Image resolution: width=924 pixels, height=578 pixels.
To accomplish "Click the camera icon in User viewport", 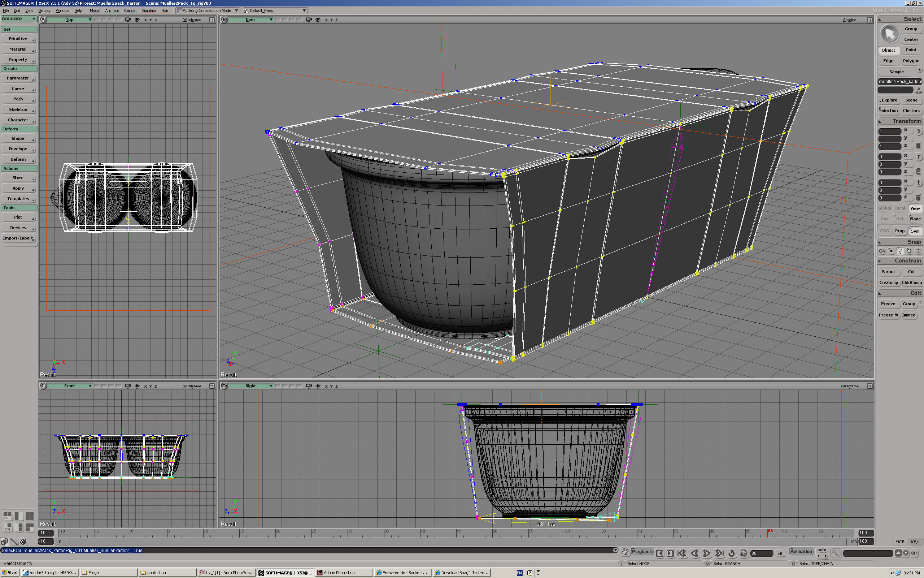I will [309, 20].
